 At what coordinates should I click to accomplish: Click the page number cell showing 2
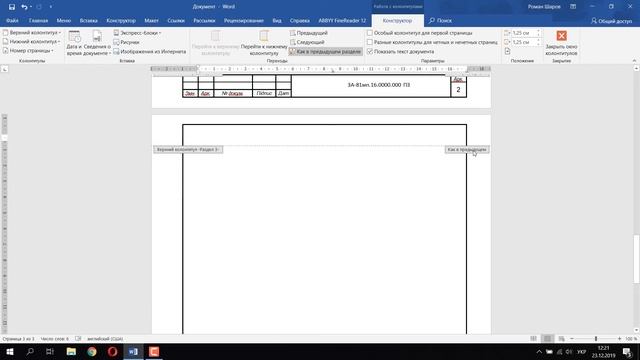click(x=458, y=90)
